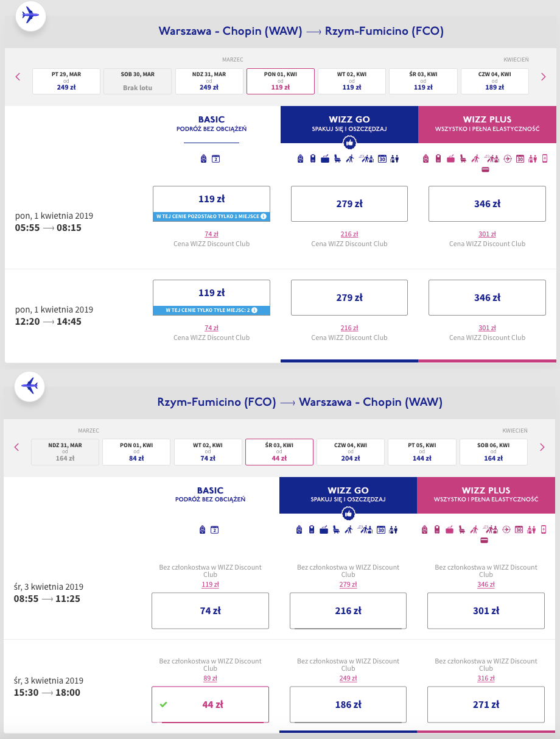Image resolution: width=560 pixels, height=739 pixels.
Task: Click the card icon under outbound WIZZ PLUS
Action: tap(485, 169)
